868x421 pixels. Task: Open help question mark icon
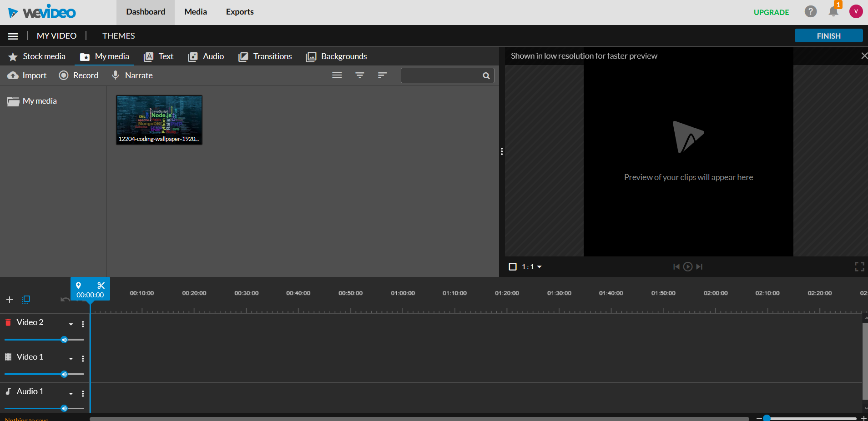810,12
